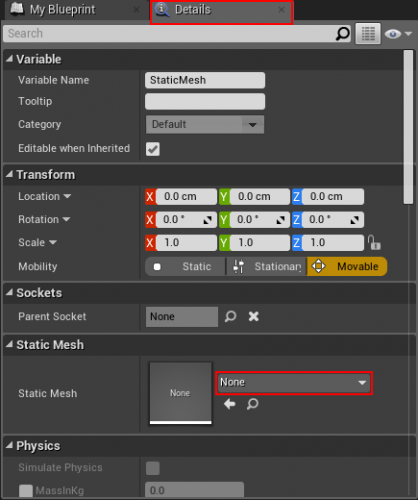Open the eye view options menu

click(x=398, y=34)
